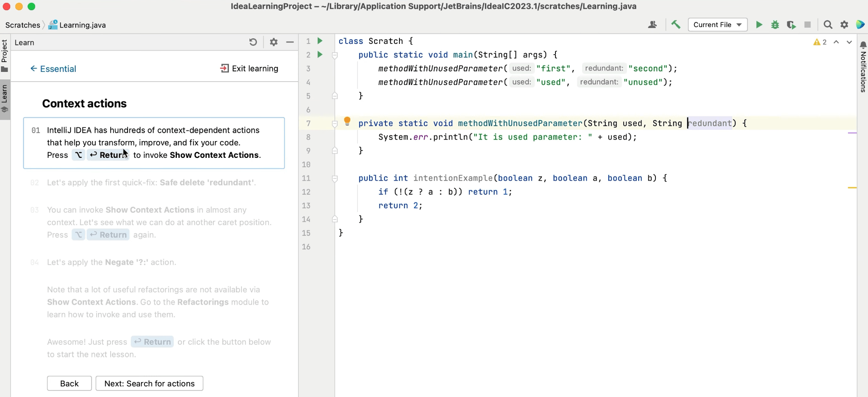Click the Code With Me people icon
868x397 pixels.
point(653,25)
